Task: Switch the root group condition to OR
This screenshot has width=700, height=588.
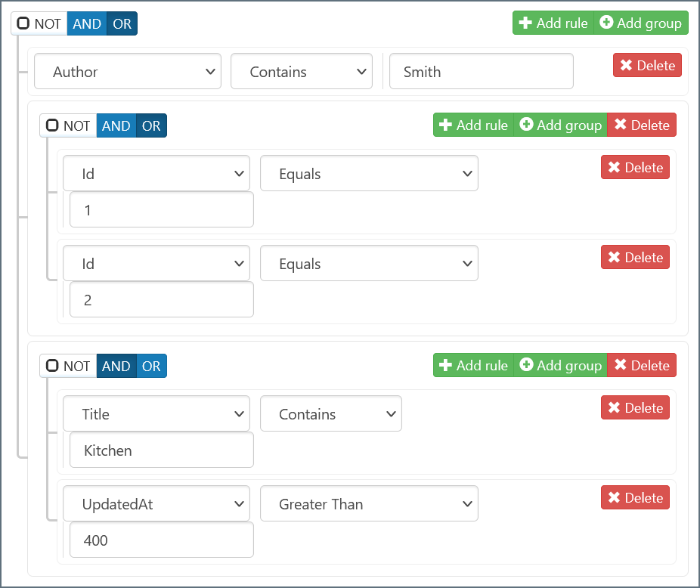Action: [x=122, y=23]
